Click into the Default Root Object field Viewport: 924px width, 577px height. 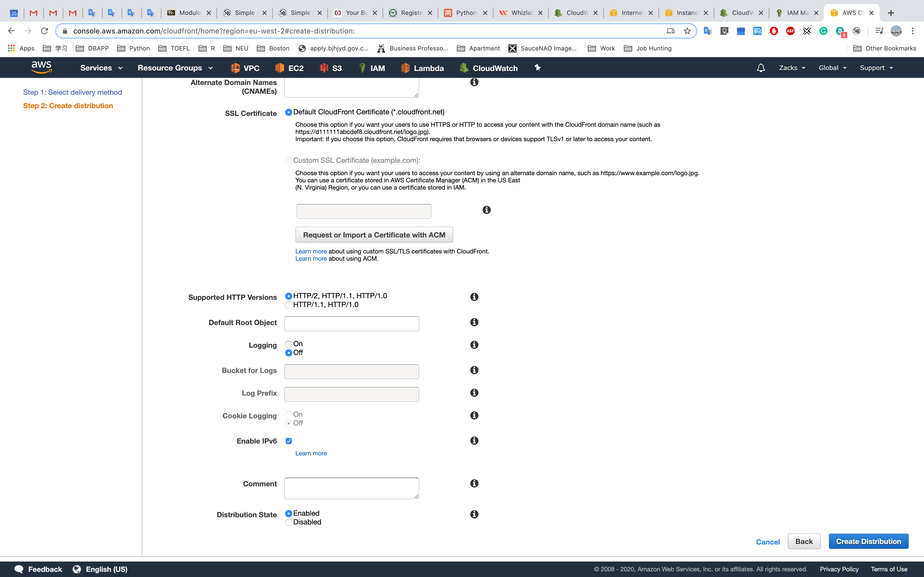coord(351,324)
